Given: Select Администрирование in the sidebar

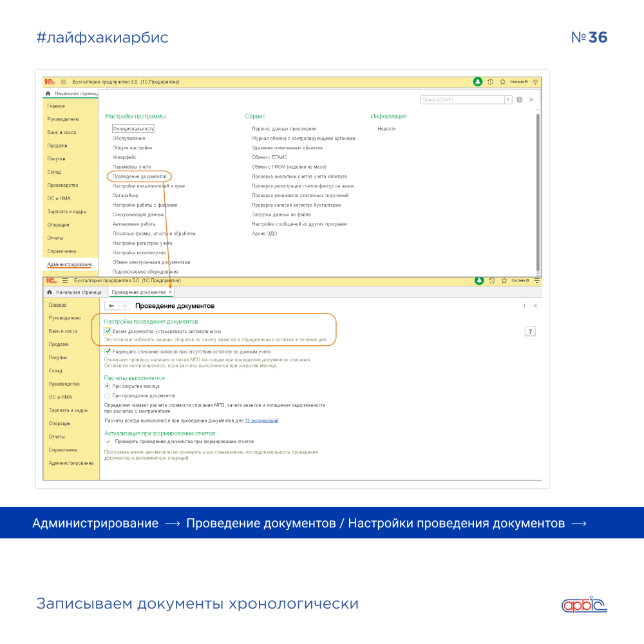Looking at the screenshot, I should (x=68, y=264).
